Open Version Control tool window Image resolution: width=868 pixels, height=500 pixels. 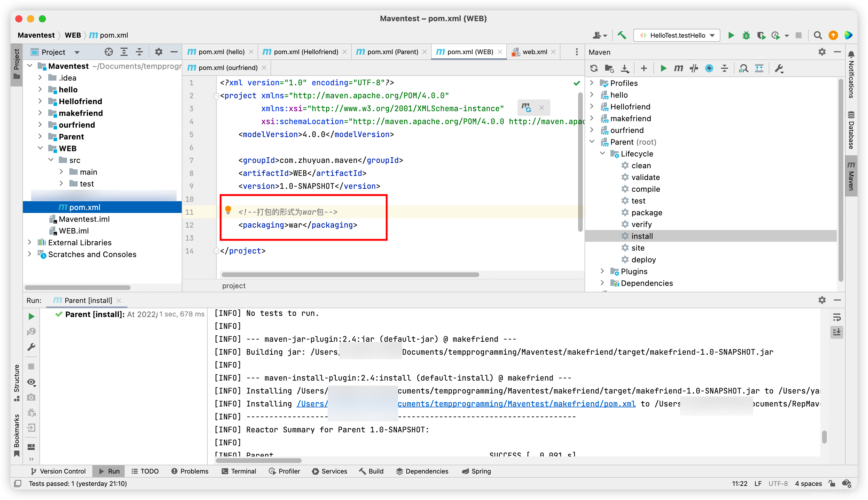[58, 471]
